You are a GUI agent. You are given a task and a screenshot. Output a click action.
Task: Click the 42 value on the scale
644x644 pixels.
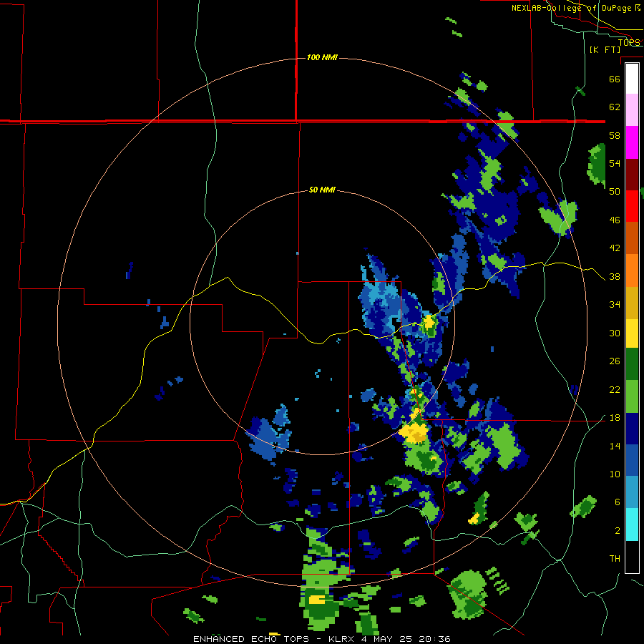point(615,248)
